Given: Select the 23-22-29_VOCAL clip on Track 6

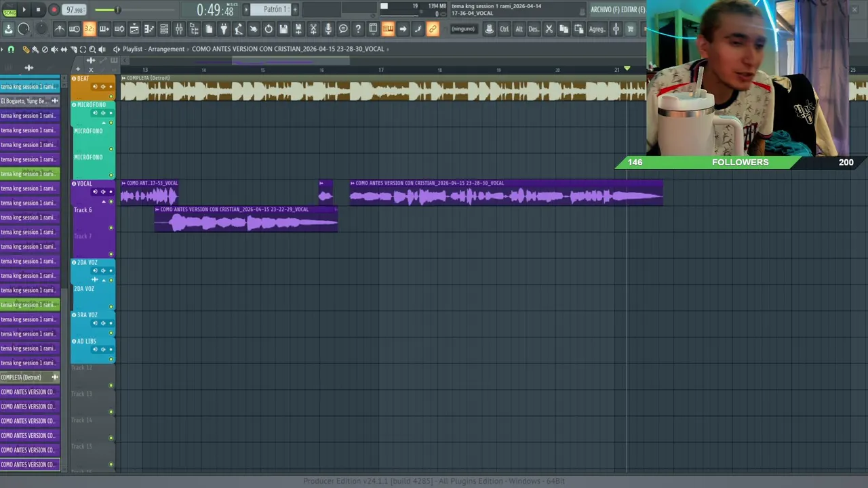Looking at the screenshot, I should coord(246,219).
